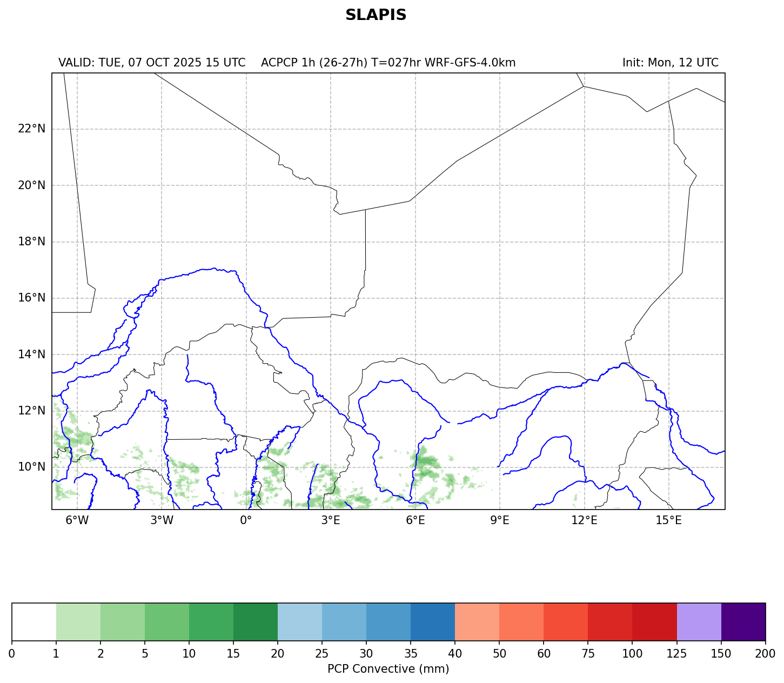Click the dark blue 35–40 mm swatch

point(433,622)
